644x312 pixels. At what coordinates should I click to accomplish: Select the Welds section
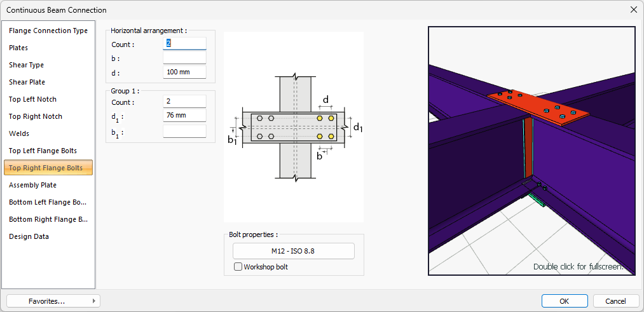click(19, 133)
